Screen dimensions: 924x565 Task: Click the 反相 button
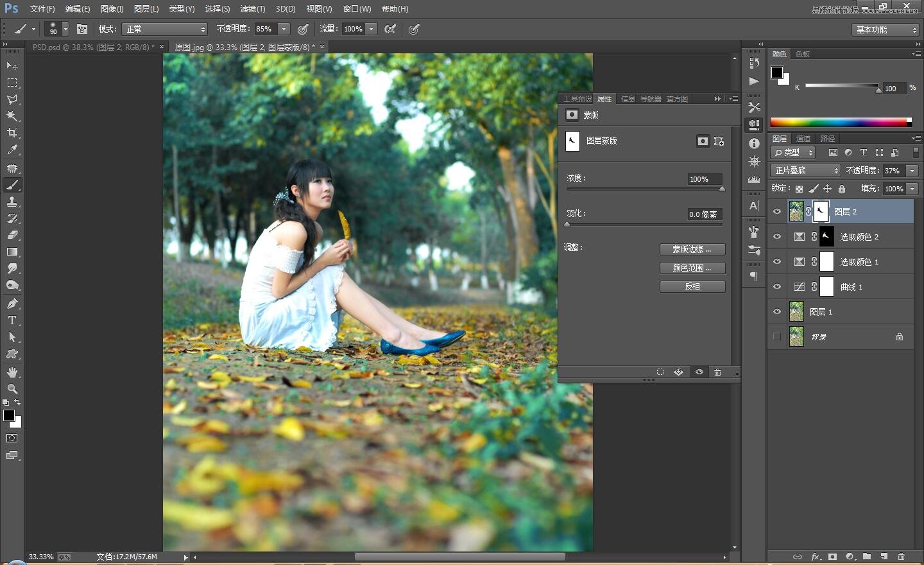[692, 286]
